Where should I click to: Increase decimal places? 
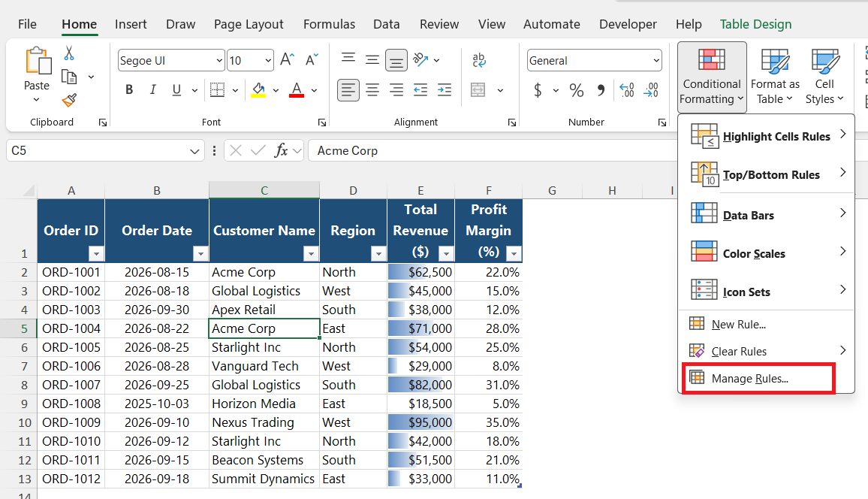[x=627, y=90]
